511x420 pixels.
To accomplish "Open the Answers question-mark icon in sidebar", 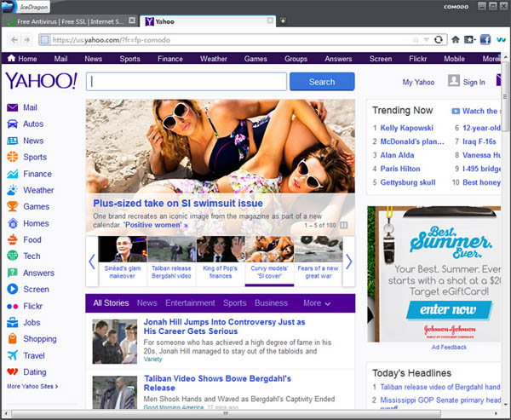I will click(x=13, y=273).
